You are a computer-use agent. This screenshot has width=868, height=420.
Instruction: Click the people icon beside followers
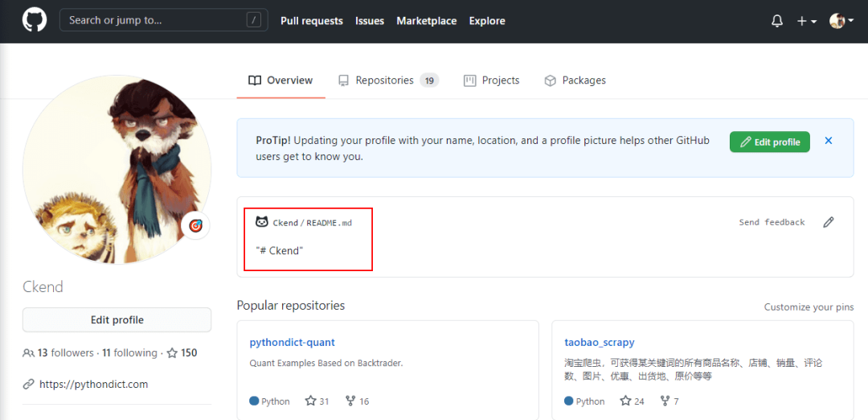(x=28, y=352)
